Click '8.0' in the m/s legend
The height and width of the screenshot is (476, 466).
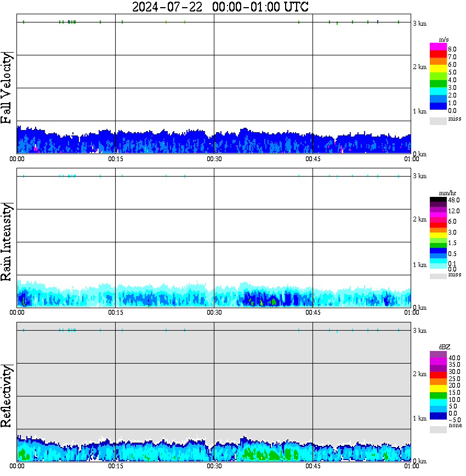[x=452, y=49]
